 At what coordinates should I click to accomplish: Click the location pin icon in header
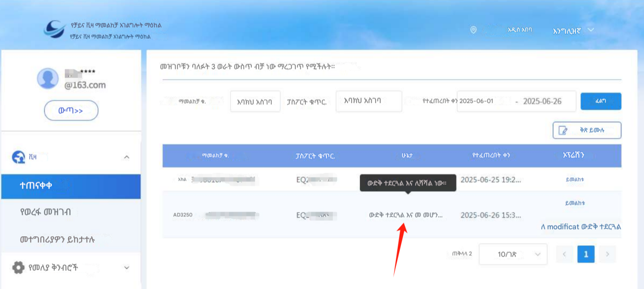pyautogui.click(x=473, y=30)
